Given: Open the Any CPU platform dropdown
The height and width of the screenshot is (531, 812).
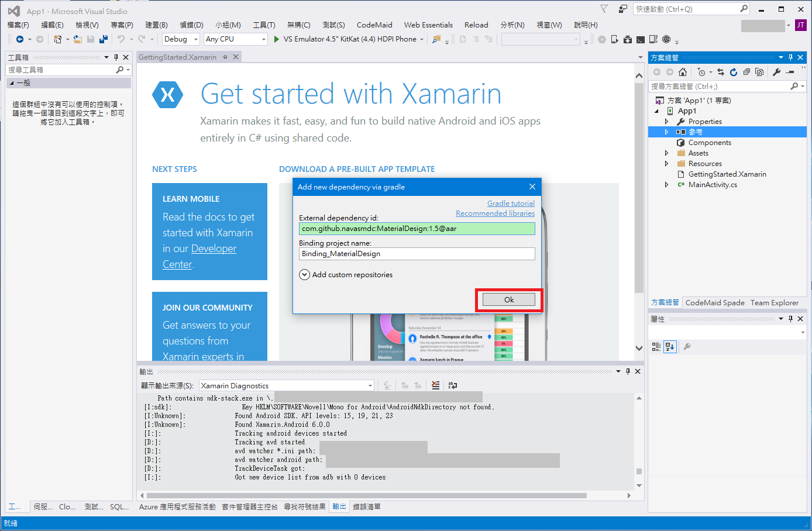Looking at the screenshot, I should [x=236, y=39].
